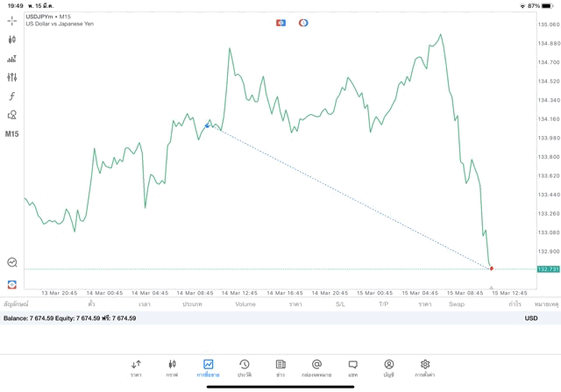Open the ข่าว news tab
Screen dimensions: 561x392
coord(280,368)
